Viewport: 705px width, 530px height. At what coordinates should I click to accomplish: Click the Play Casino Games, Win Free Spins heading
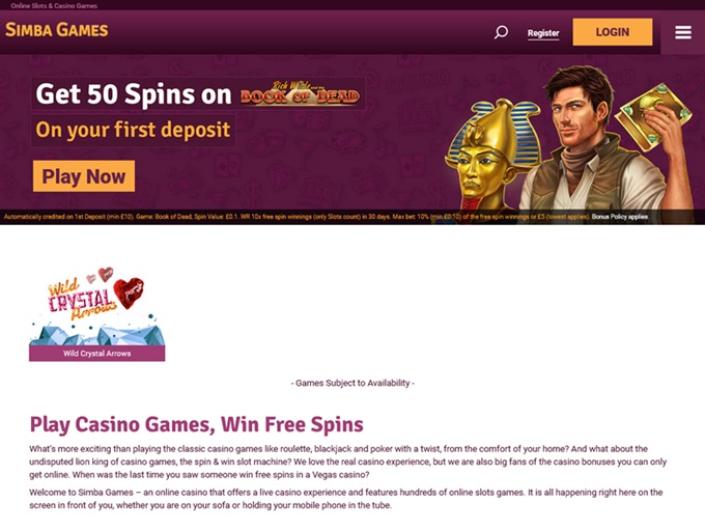point(196,424)
